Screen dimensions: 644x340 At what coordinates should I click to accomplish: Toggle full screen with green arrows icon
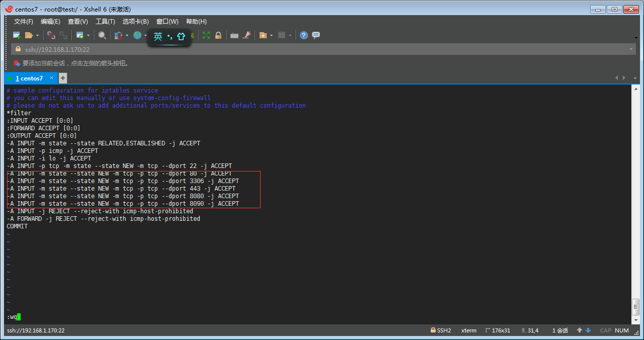coord(206,35)
